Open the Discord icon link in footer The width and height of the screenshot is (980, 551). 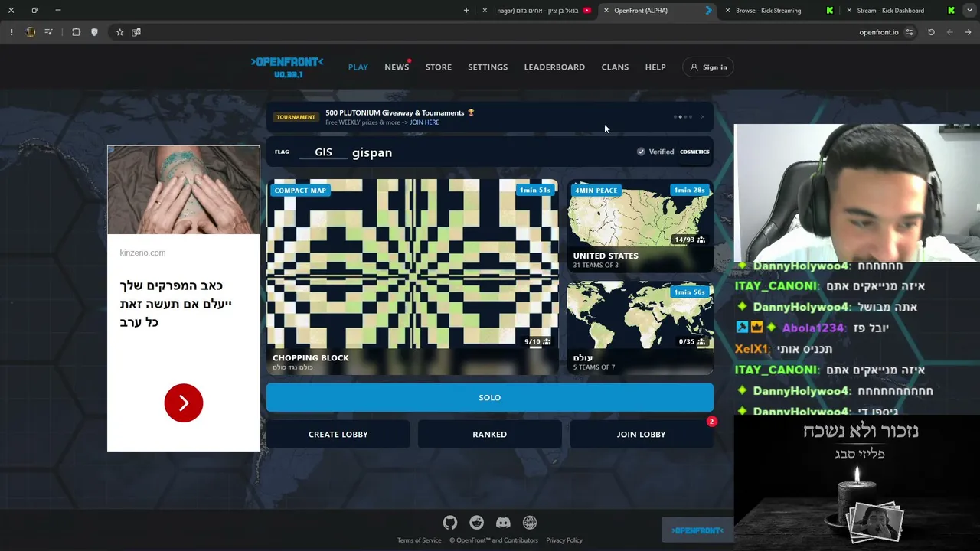click(x=503, y=523)
